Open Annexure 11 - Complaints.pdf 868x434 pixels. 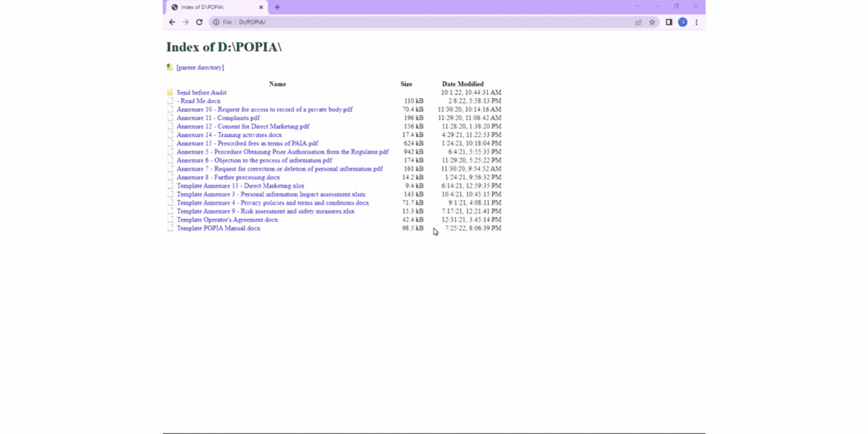pyautogui.click(x=218, y=118)
